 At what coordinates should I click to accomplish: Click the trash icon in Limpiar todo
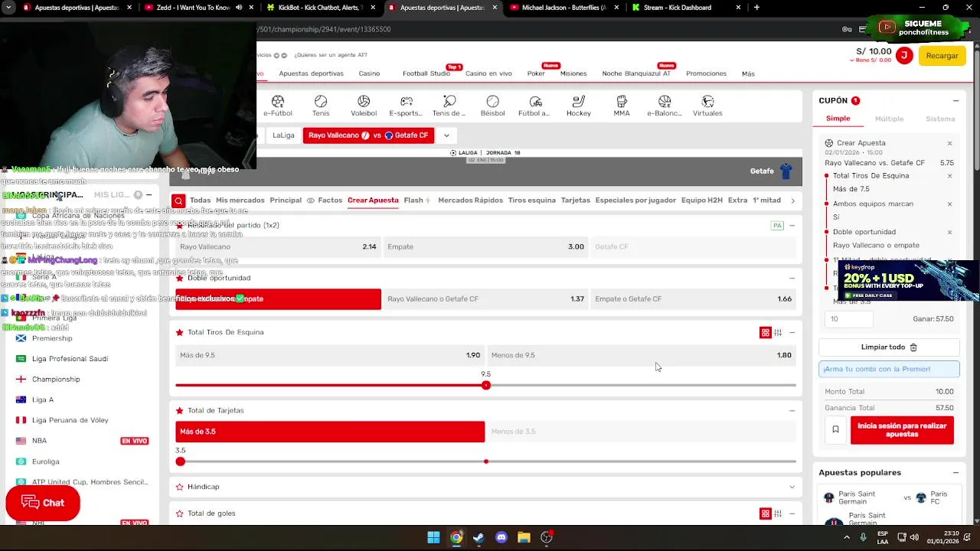pos(913,347)
